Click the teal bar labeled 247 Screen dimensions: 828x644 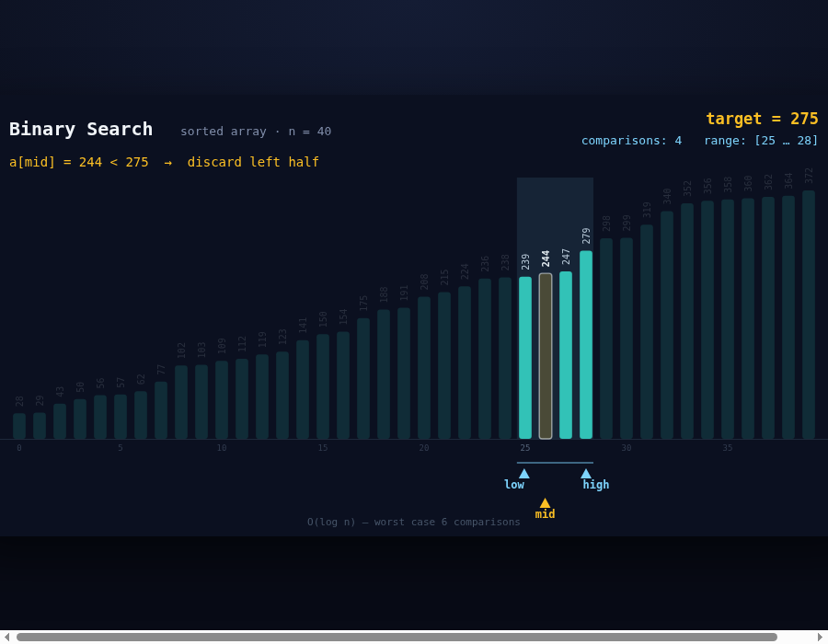click(566, 355)
